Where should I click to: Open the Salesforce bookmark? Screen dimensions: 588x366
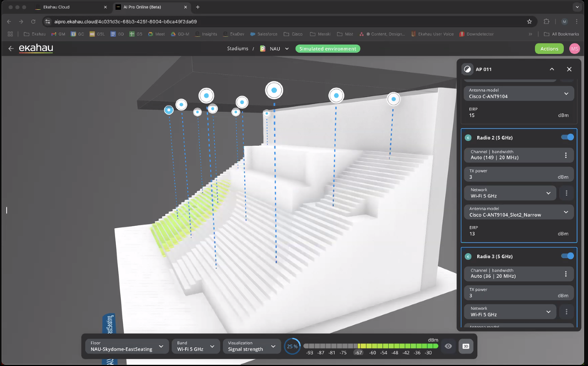click(x=264, y=34)
